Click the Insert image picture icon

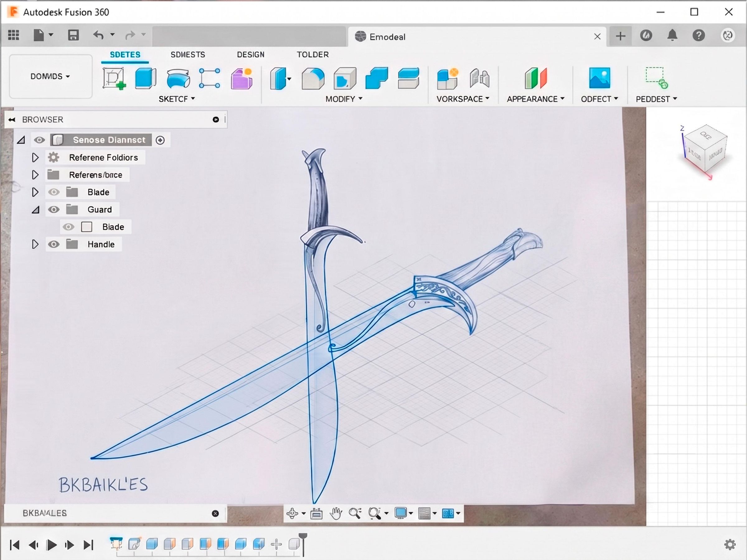[599, 78]
